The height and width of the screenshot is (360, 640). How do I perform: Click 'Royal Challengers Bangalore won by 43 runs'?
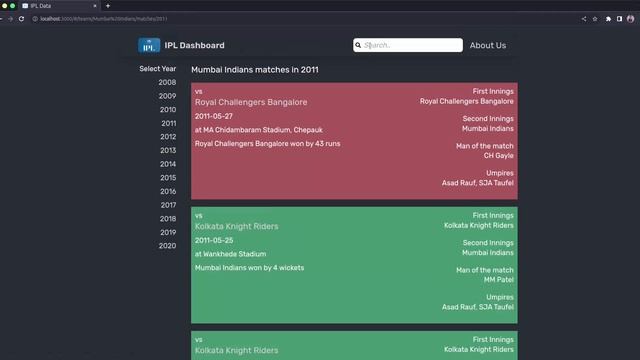(267, 144)
